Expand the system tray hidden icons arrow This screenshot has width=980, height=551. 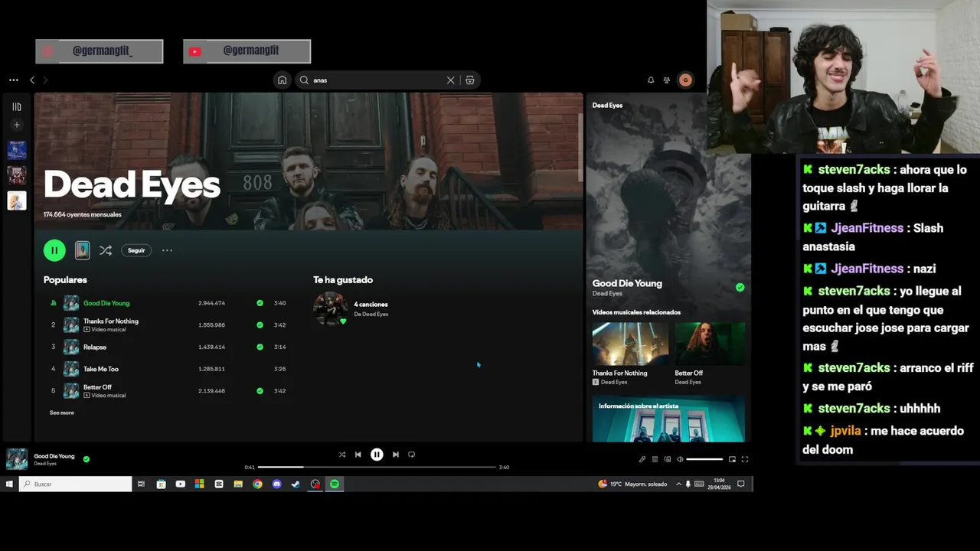678,484
